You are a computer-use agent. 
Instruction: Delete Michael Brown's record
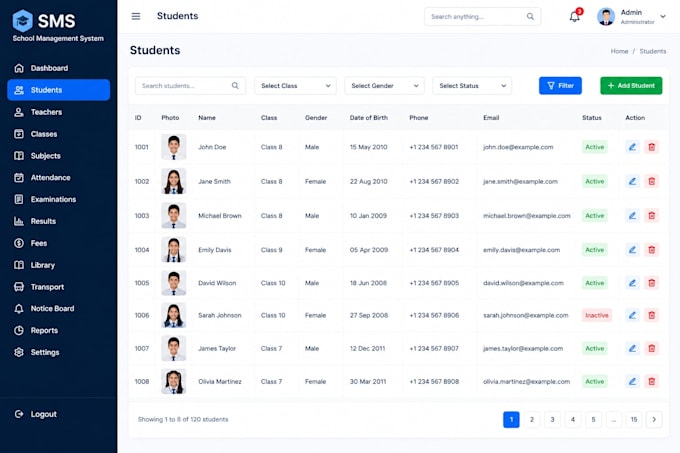[651, 215]
